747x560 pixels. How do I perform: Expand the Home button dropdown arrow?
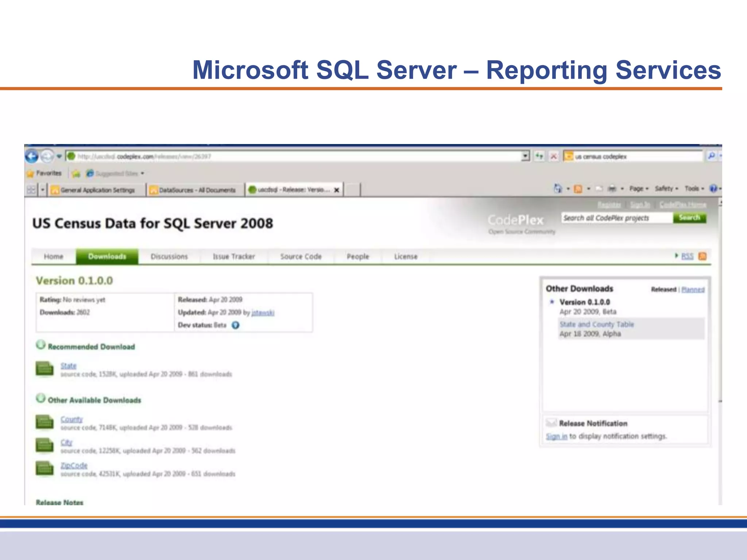568,189
